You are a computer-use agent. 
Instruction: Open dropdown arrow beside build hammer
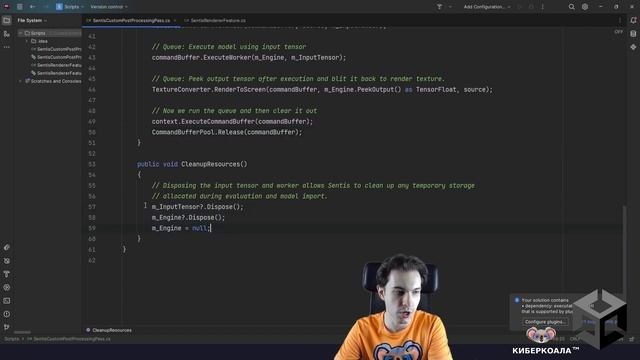(450, 7)
